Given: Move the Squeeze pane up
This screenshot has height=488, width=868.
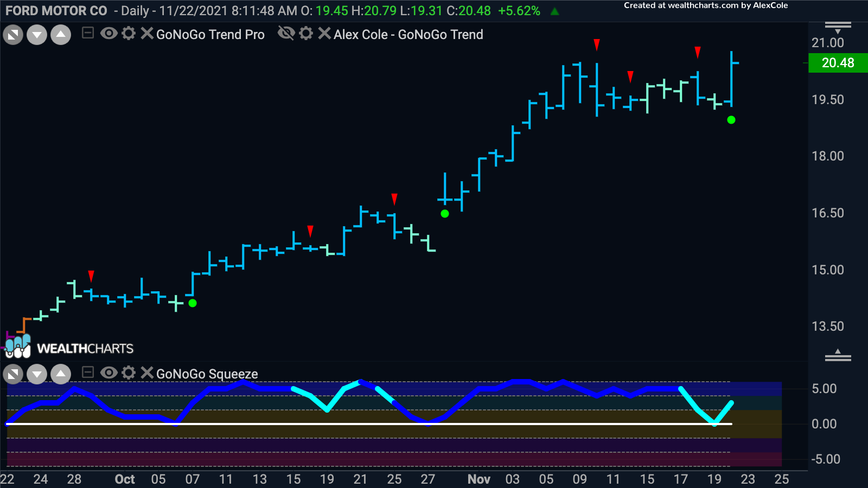Looking at the screenshot, I should 61,374.
